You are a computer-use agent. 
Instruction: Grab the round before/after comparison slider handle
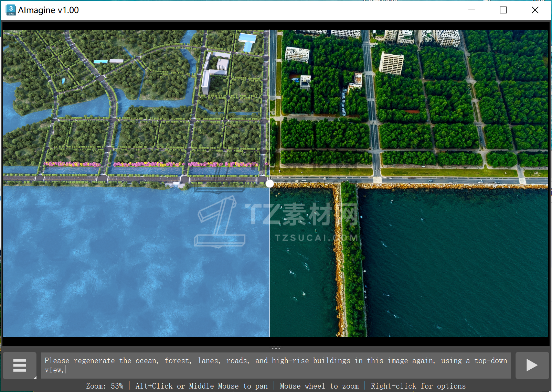[x=270, y=184]
